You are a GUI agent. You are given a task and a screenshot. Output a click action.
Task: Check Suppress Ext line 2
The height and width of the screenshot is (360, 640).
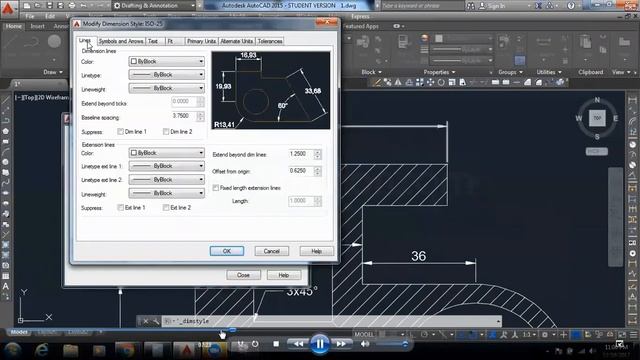tap(166, 207)
